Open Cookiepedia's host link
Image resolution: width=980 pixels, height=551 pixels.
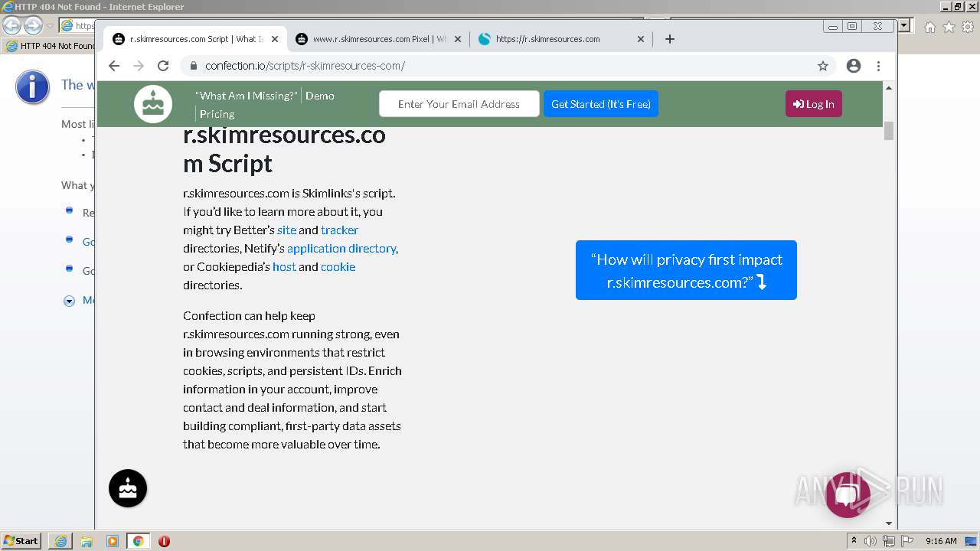coord(284,267)
